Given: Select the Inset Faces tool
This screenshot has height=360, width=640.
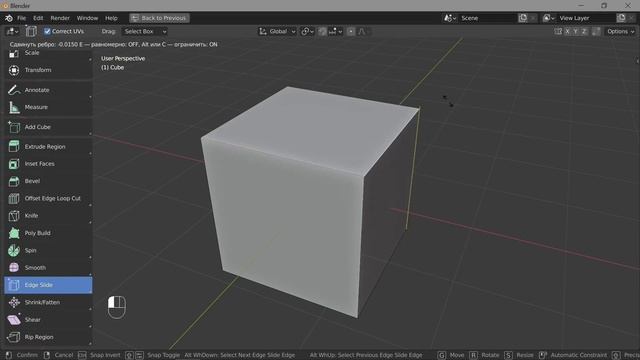Looking at the screenshot, I should 48,164.
